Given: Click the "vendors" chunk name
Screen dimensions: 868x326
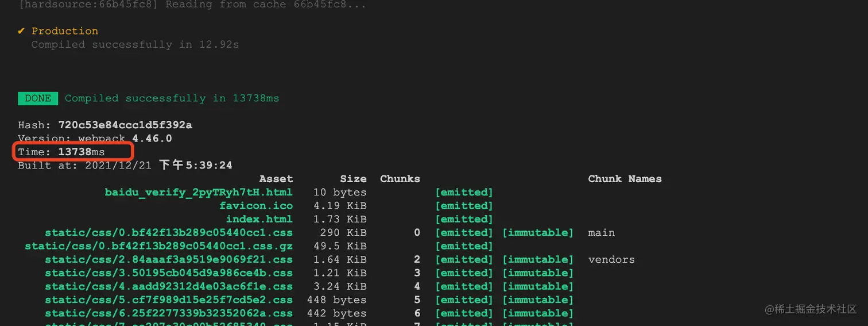Looking at the screenshot, I should tap(611, 259).
